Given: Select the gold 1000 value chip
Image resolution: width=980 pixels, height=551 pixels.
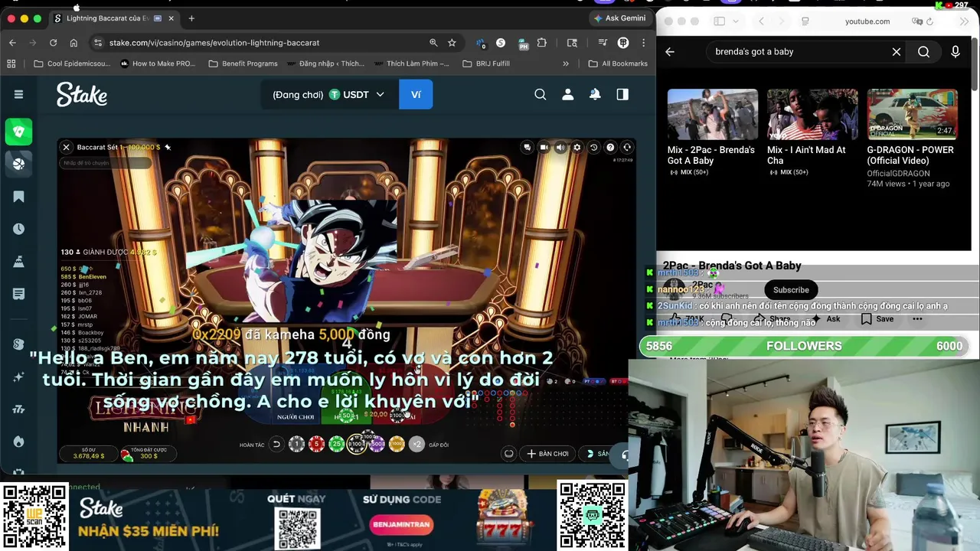Looking at the screenshot, I should (397, 444).
